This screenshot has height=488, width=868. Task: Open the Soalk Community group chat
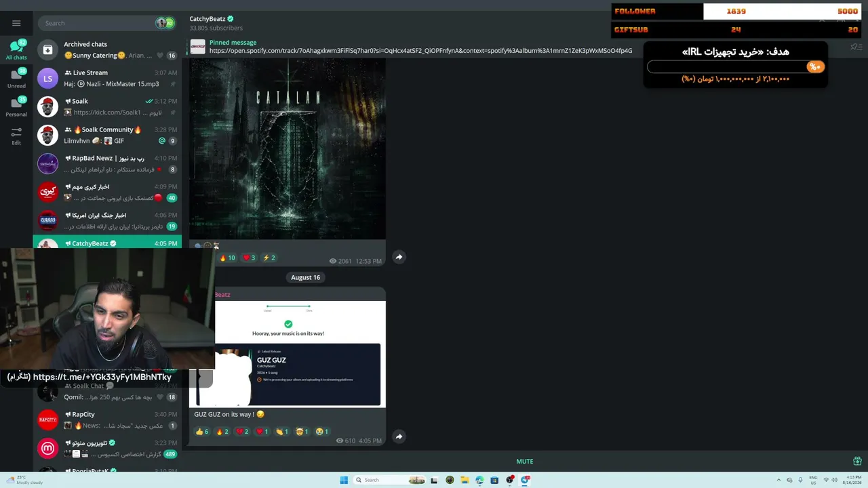click(x=107, y=135)
